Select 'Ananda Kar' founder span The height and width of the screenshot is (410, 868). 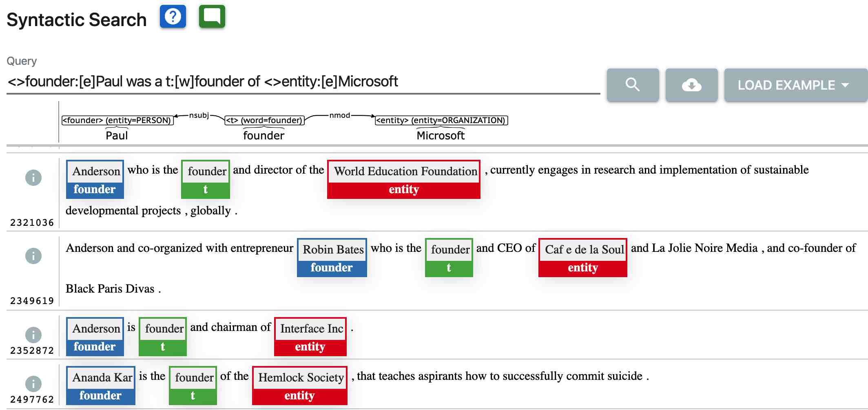(101, 386)
